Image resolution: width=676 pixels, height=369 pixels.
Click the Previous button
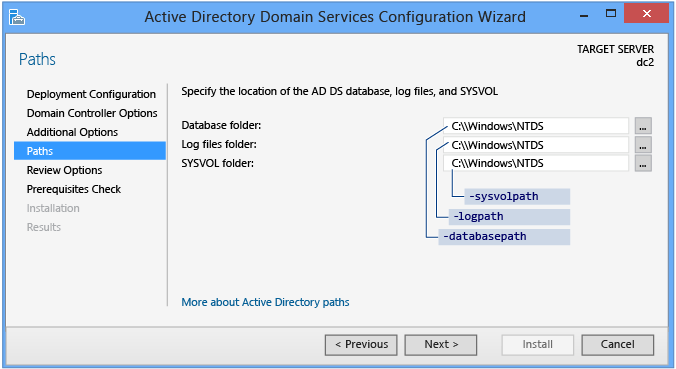(361, 344)
